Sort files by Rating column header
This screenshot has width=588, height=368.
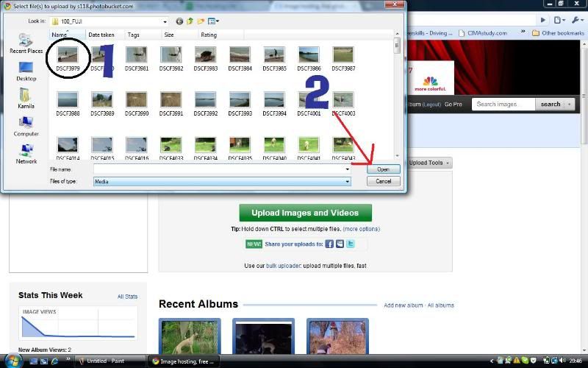[209, 35]
